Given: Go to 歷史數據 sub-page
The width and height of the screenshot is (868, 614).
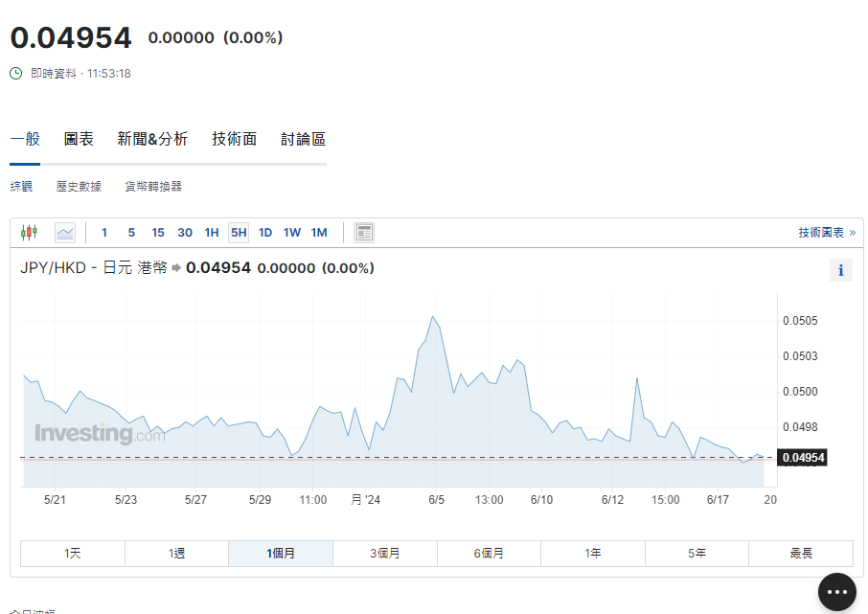Looking at the screenshot, I should click(x=79, y=187).
